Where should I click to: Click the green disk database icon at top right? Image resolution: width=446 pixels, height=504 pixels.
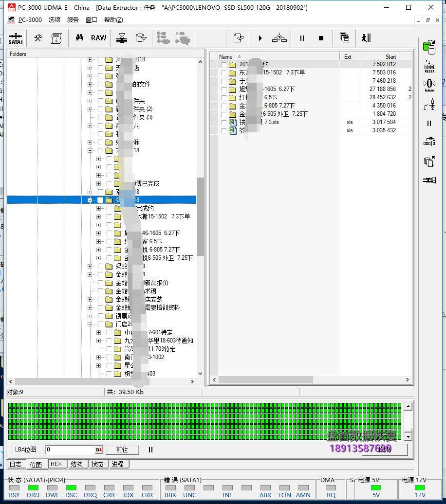tap(429, 47)
